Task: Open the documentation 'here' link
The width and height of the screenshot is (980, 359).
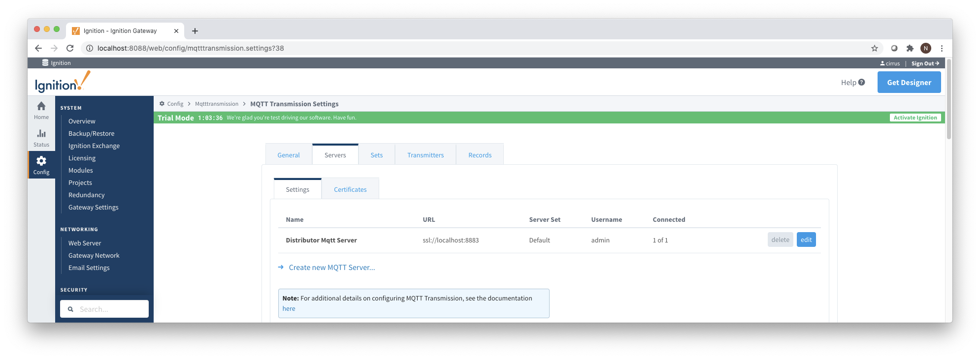Action: tap(289, 309)
